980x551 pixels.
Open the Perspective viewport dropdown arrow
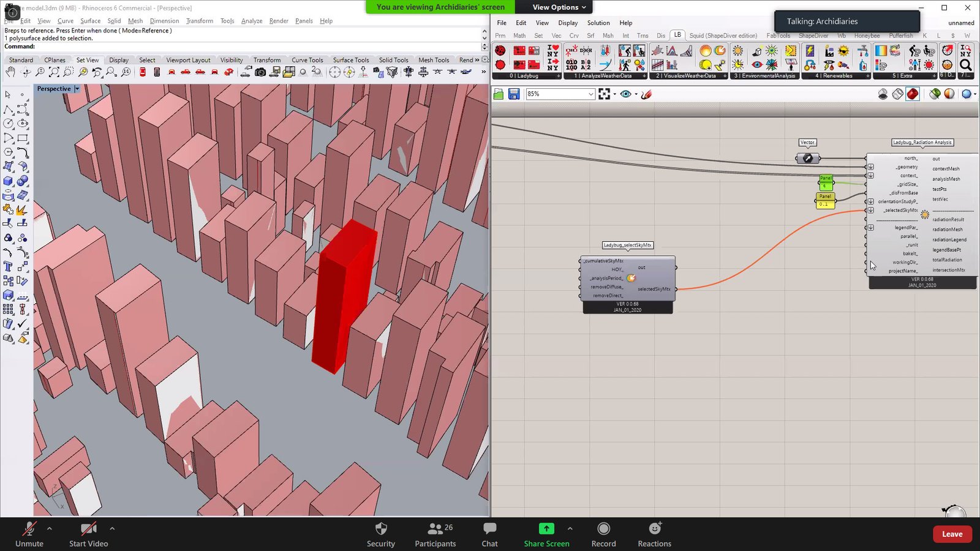(x=77, y=89)
